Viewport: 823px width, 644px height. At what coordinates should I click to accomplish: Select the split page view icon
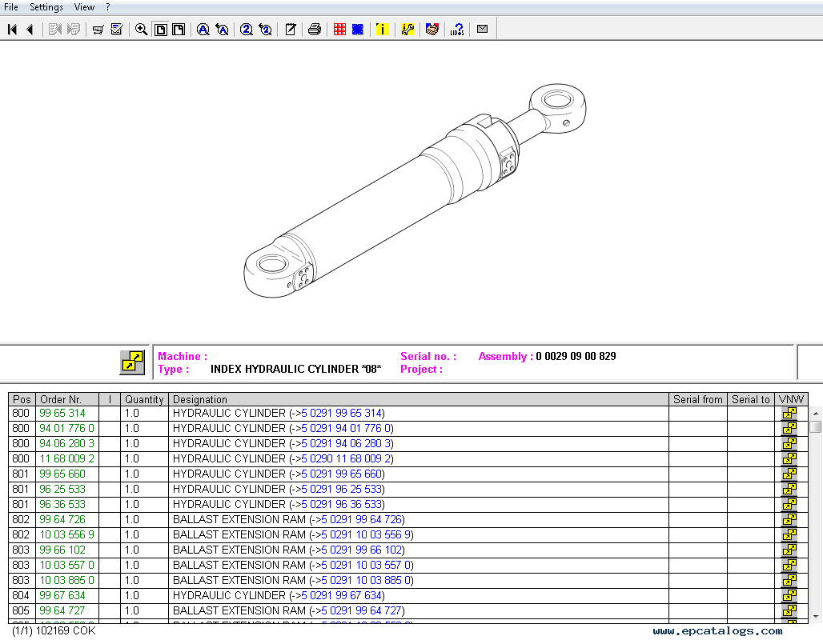179,30
